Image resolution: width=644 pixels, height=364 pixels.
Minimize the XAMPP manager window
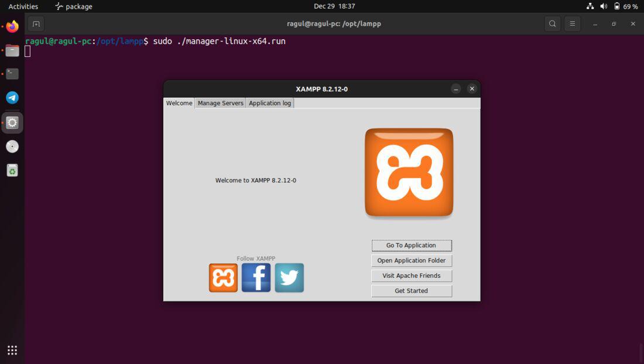(456, 89)
